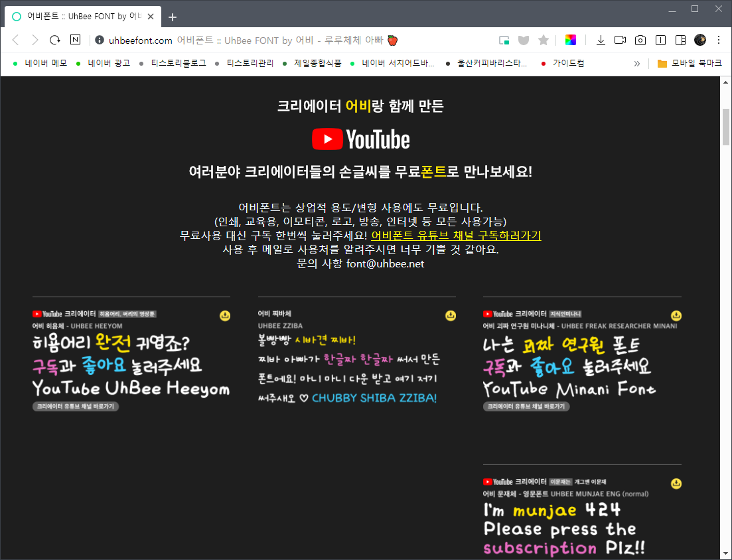Open the Munjae English font preview
The height and width of the screenshot is (560, 732).
(565, 529)
